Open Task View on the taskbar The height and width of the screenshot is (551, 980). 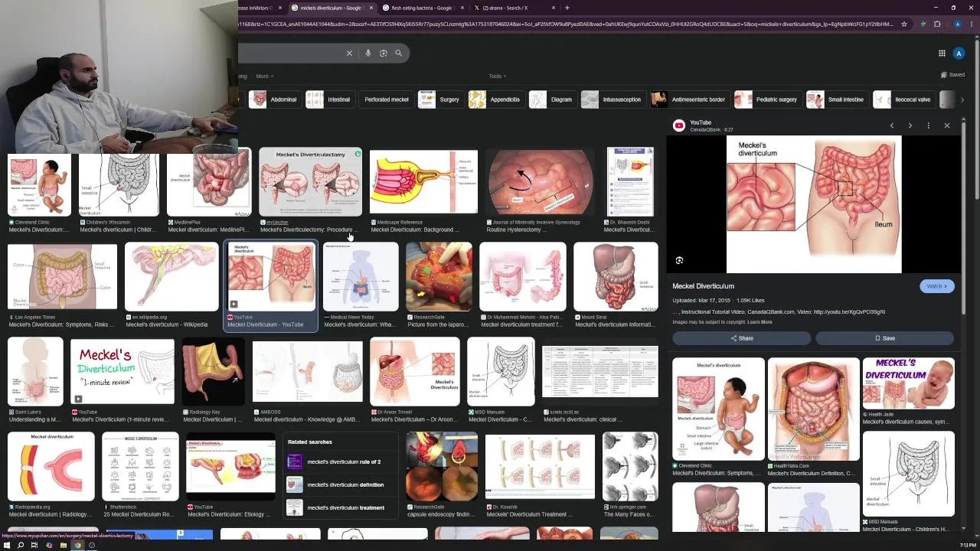[34, 545]
